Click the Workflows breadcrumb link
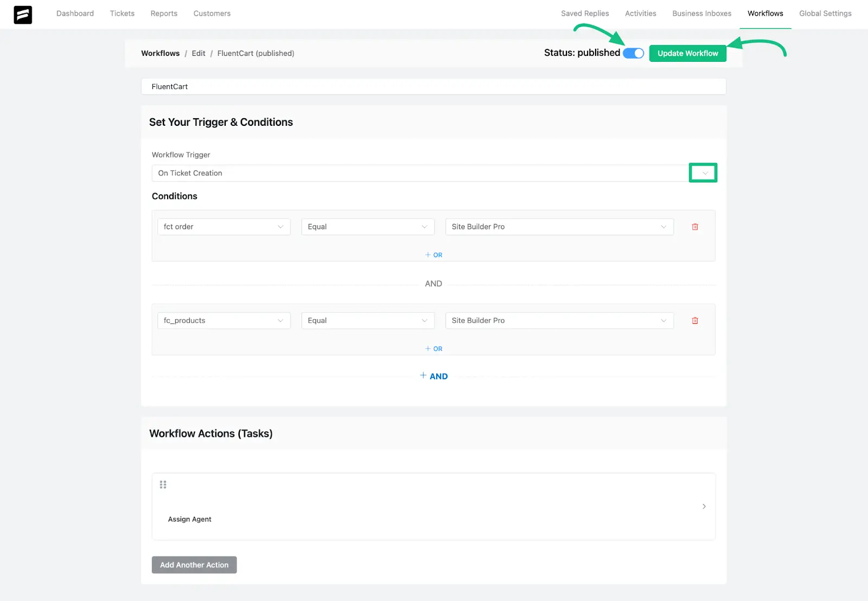Image resolution: width=868 pixels, height=601 pixels. (160, 53)
